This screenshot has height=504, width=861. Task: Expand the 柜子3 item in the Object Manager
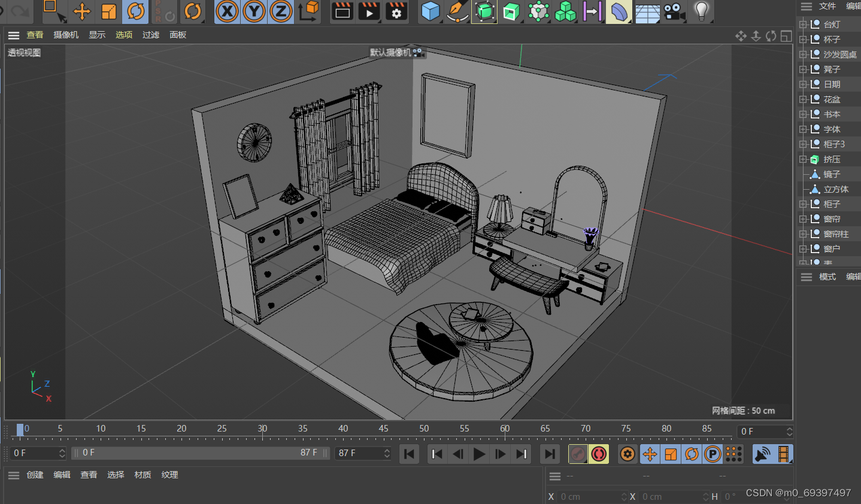click(x=804, y=144)
